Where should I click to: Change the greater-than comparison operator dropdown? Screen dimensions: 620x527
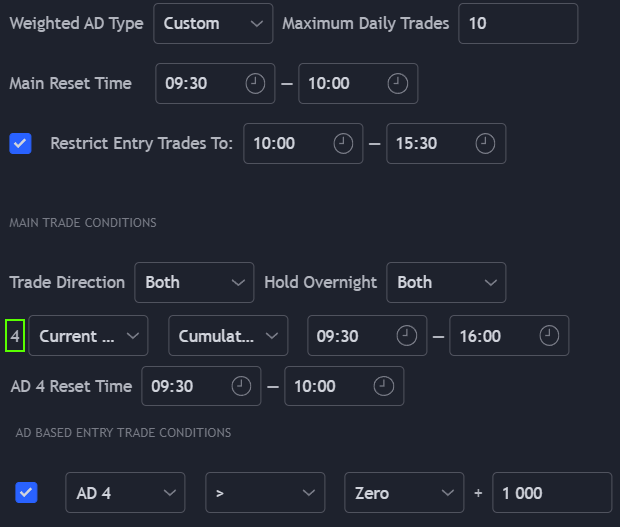tap(265, 493)
